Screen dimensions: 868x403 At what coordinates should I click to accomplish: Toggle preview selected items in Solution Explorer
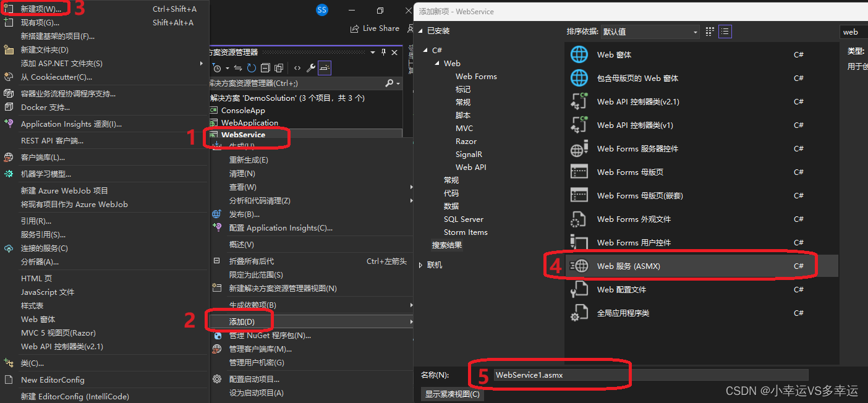pos(325,68)
